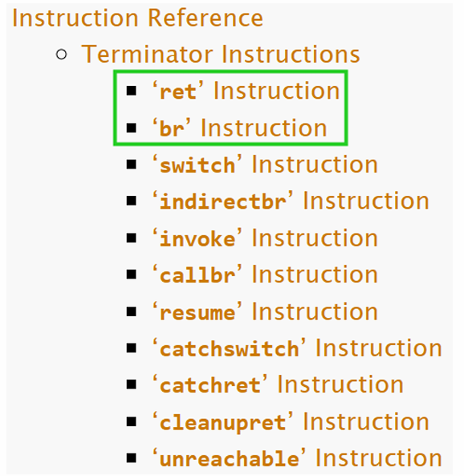Open the 'catchswitch' Instruction link
This screenshot has height=476, width=464.
pyautogui.click(x=297, y=348)
